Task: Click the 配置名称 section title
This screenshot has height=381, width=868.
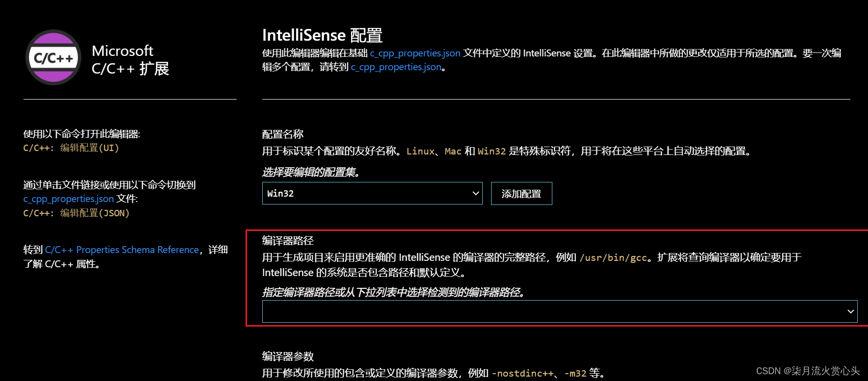Action: click(283, 134)
